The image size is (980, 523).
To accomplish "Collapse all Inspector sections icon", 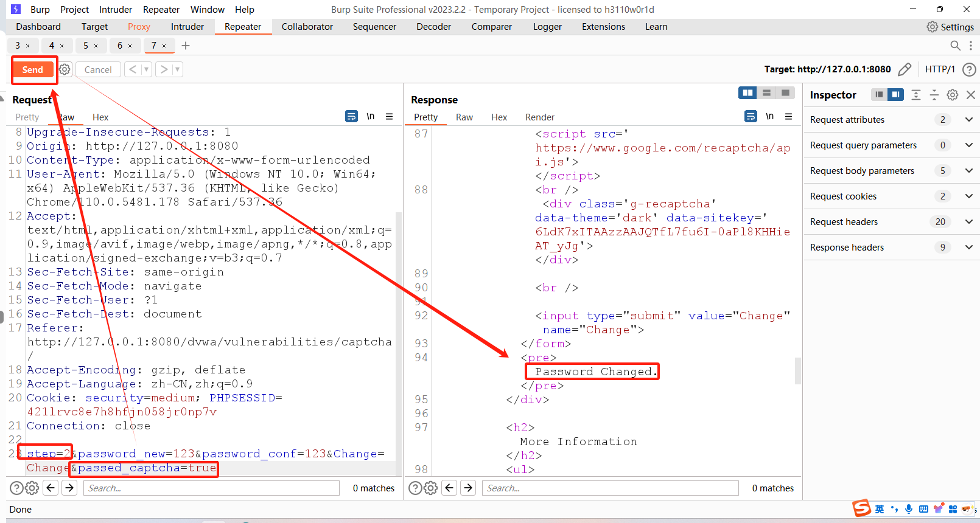I will point(934,94).
